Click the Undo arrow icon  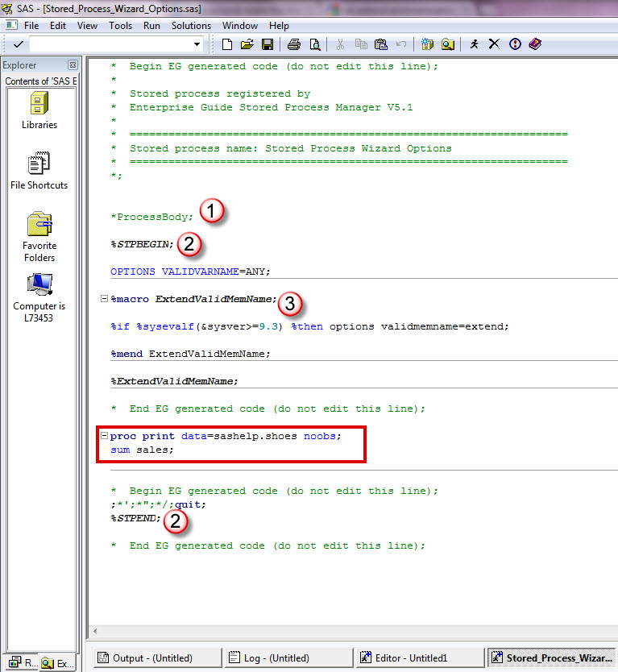click(401, 44)
